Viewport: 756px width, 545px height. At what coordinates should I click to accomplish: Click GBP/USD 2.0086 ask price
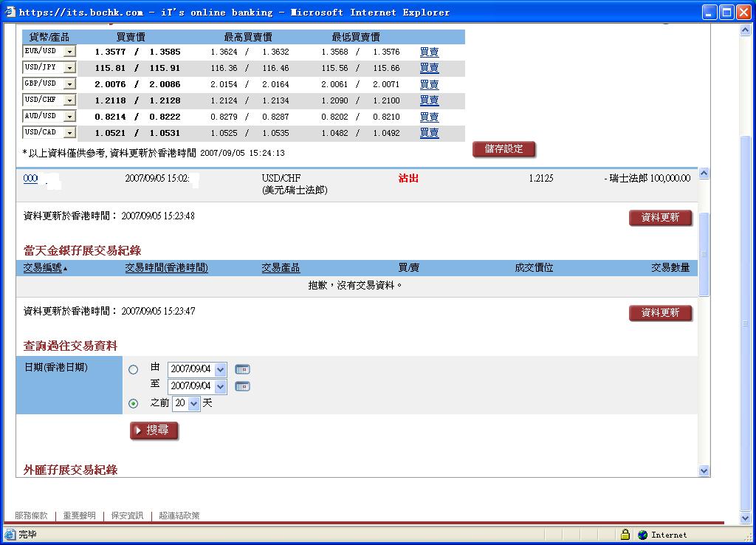pos(165,84)
